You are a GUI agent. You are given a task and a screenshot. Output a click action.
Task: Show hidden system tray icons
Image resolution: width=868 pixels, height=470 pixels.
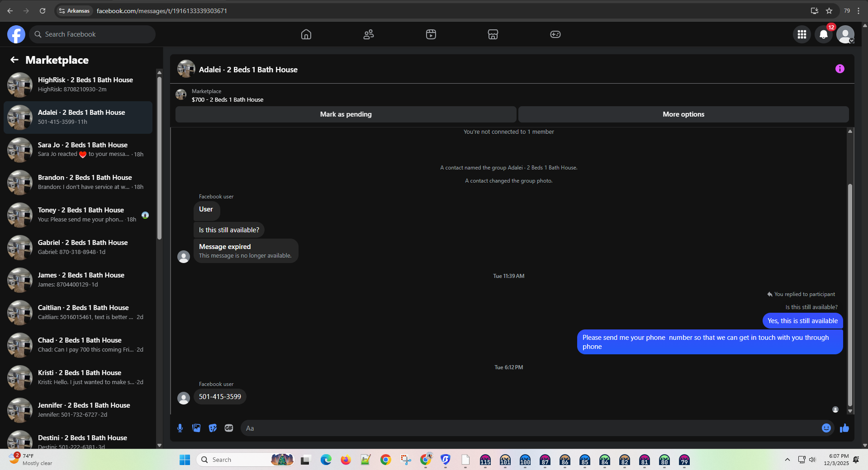coord(787,460)
